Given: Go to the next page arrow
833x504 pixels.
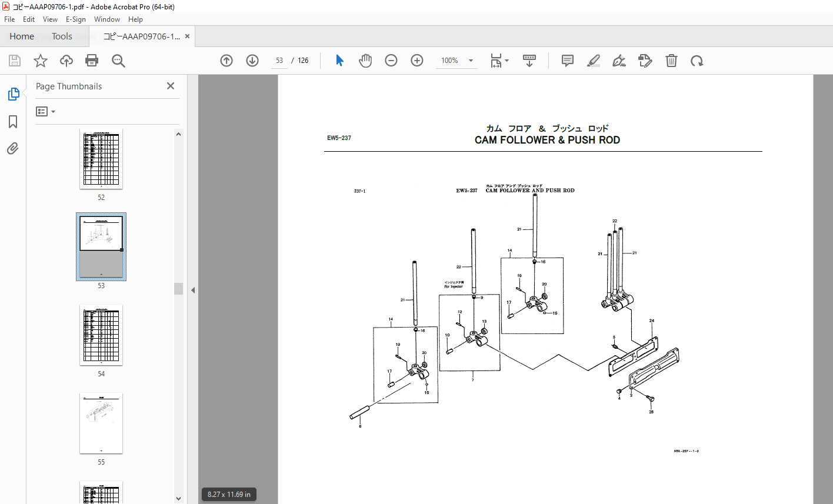Looking at the screenshot, I should 252,61.
